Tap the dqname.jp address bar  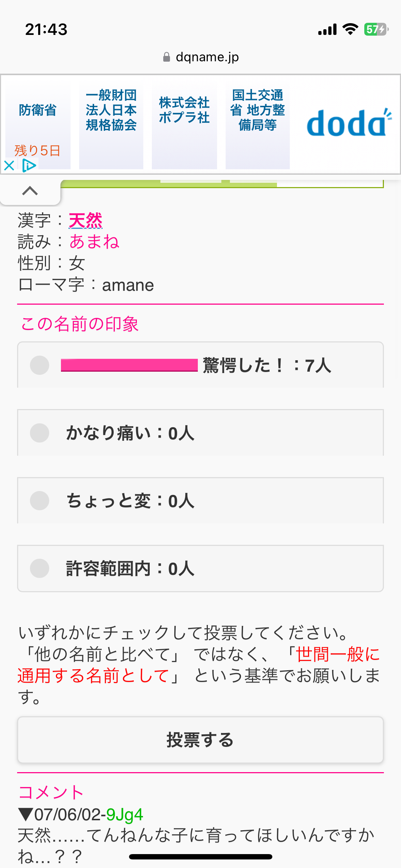(200, 57)
